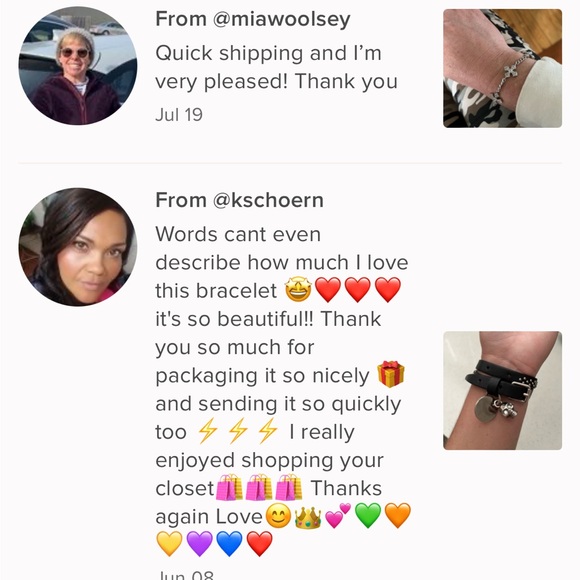This screenshot has height=580, width=580.
Task: Open kschoern's profile avatar
Action: (78, 247)
